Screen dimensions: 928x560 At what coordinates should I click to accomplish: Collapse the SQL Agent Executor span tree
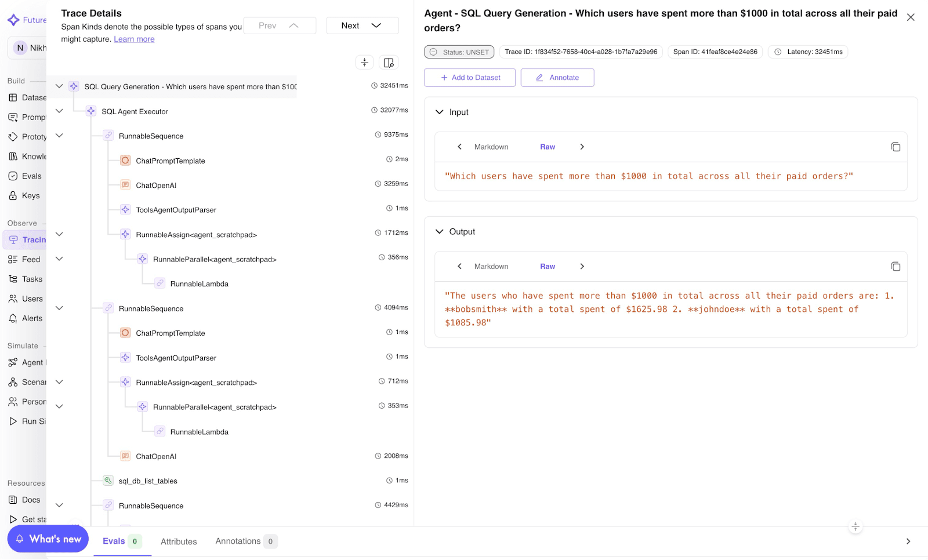[59, 110]
